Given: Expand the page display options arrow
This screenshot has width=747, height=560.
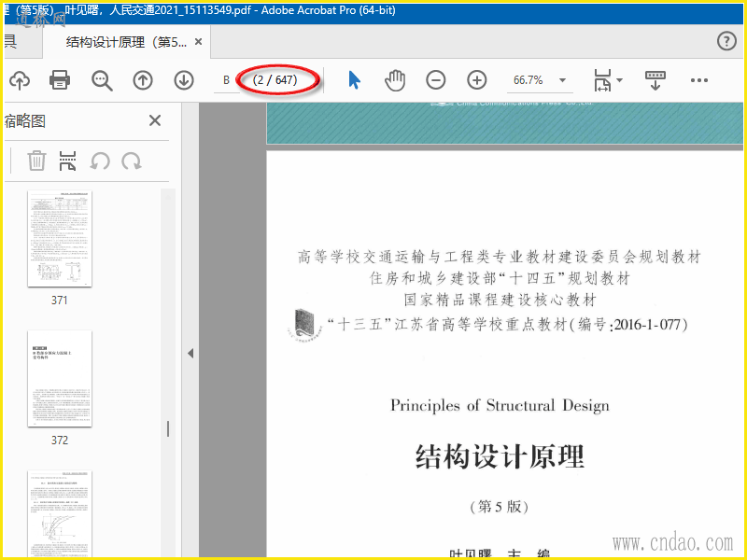Looking at the screenshot, I should pos(619,80).
